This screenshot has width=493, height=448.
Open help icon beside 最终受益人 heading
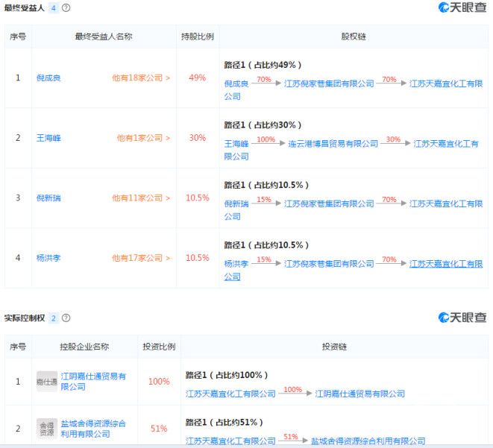[x=66, y=8]
